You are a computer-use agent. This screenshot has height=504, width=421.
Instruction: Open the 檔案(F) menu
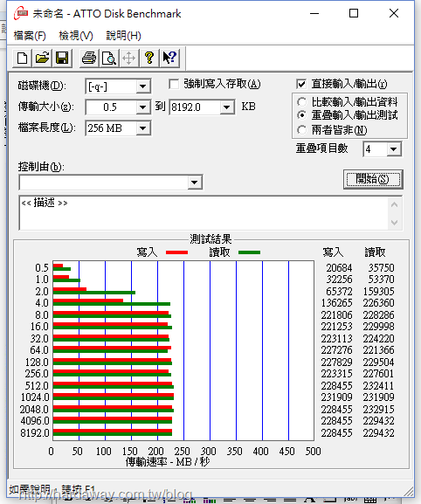(30, 35)
